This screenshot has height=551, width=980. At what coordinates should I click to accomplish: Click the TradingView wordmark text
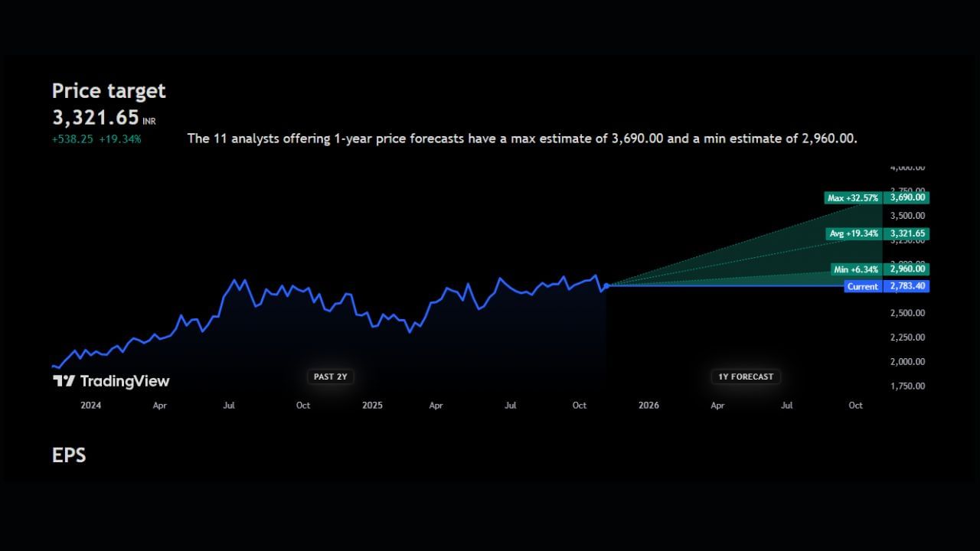(124, 381)
